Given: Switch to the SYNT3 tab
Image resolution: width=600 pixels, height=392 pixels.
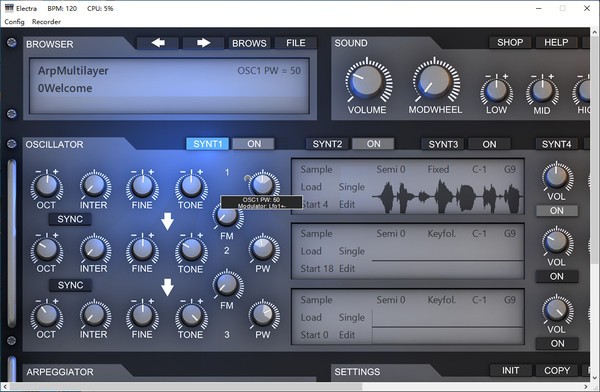Looking at the screenshot, I should [x=443, y=144].
